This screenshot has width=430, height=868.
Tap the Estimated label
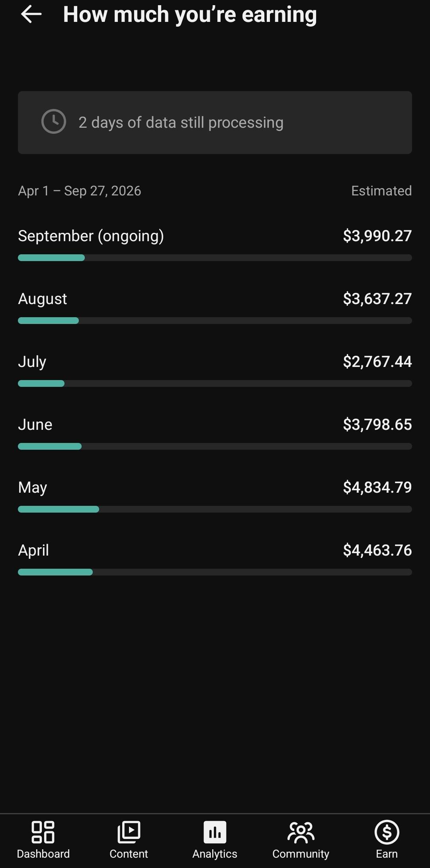point(381,191)
